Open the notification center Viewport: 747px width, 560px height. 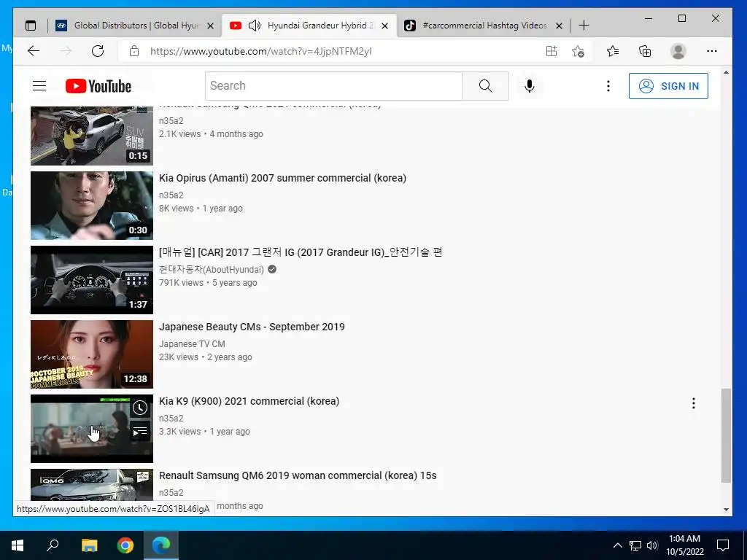coord(723,545)
